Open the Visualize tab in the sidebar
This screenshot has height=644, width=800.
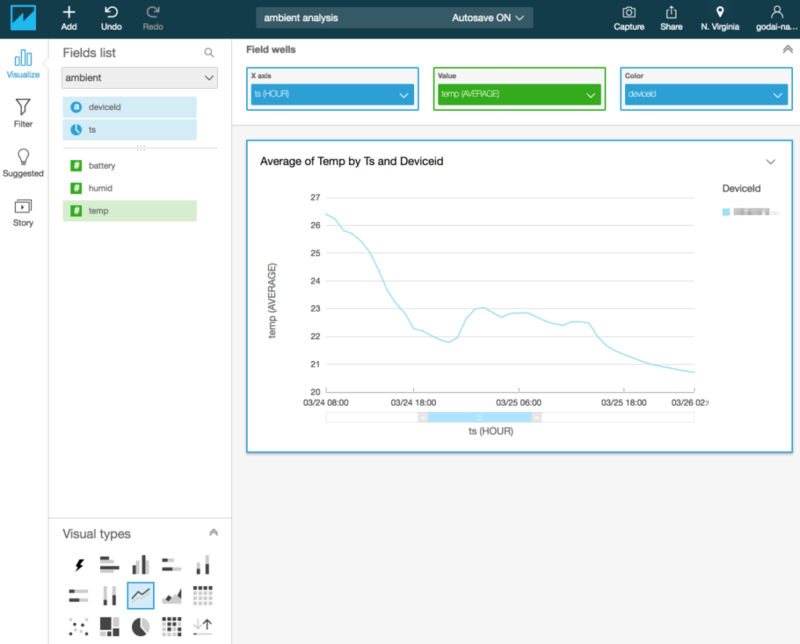click(23, 64)
